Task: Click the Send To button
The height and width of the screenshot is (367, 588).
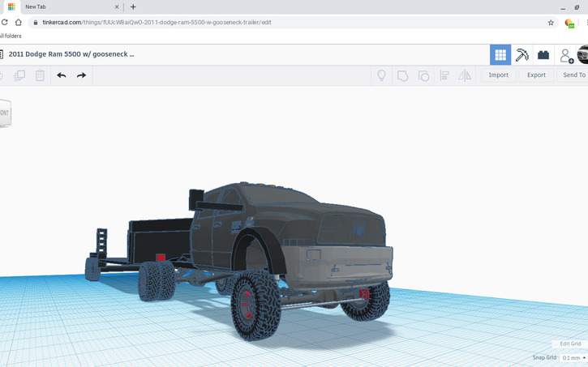Action: tap(573, 75)
